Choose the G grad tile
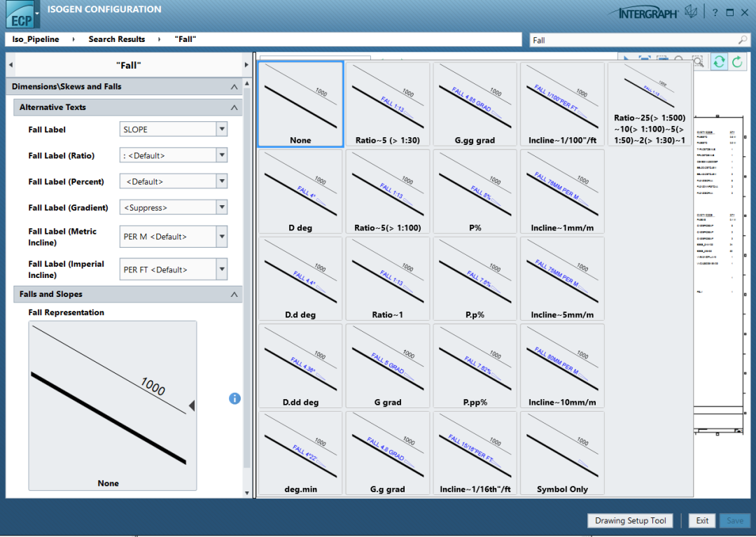Image resolution: width=756 pixels, height=537 pixels. click(388, 366)
